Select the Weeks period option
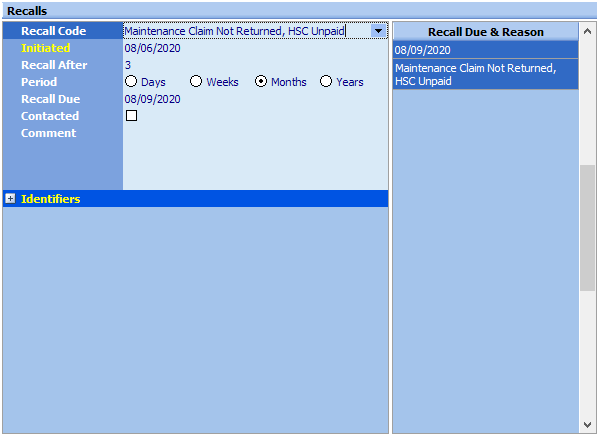Image resolution: width=599 pixels, height=436 pixels. pos(196,81)
